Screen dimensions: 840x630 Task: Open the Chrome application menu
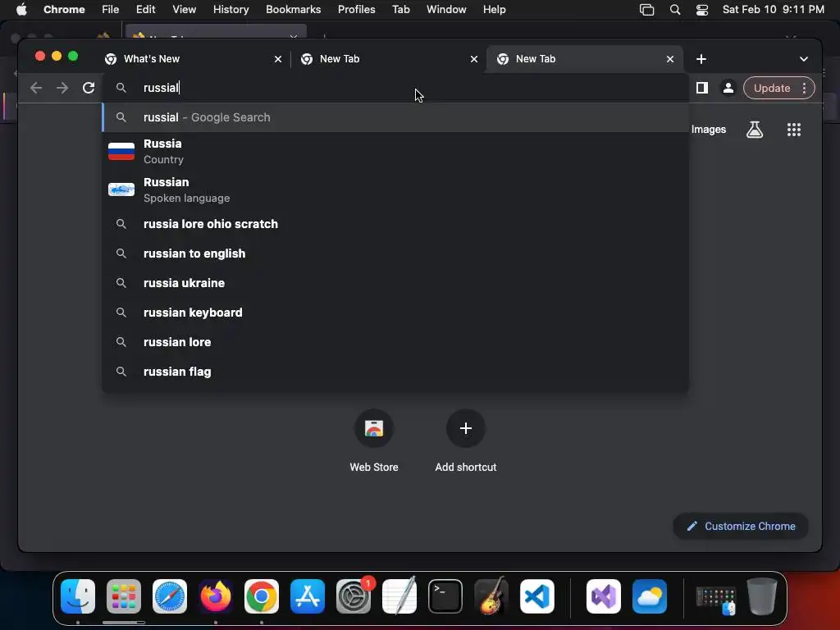pos(64,10)
